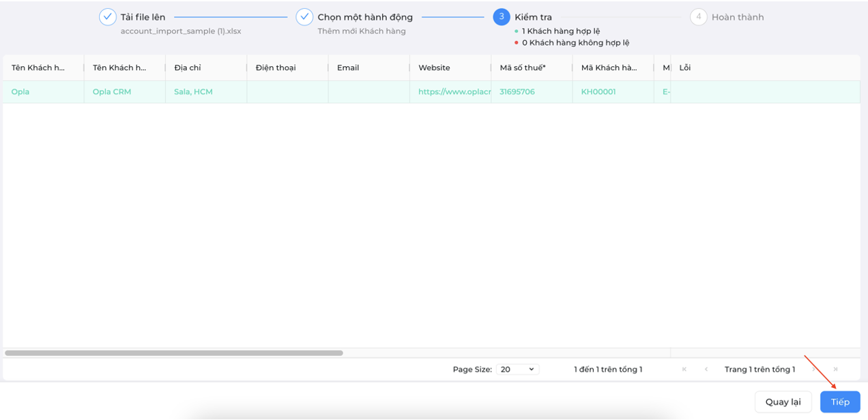Click the Website column header
This screenshot has height=420, width=868.
click(x=450, y=67)
